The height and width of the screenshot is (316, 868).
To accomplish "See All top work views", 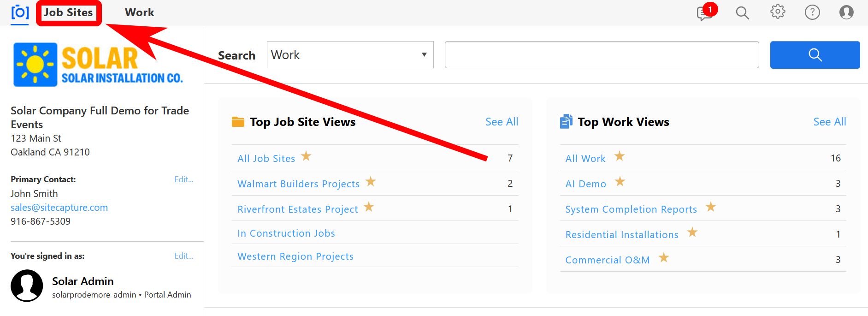I will click(x=830, y=122).
